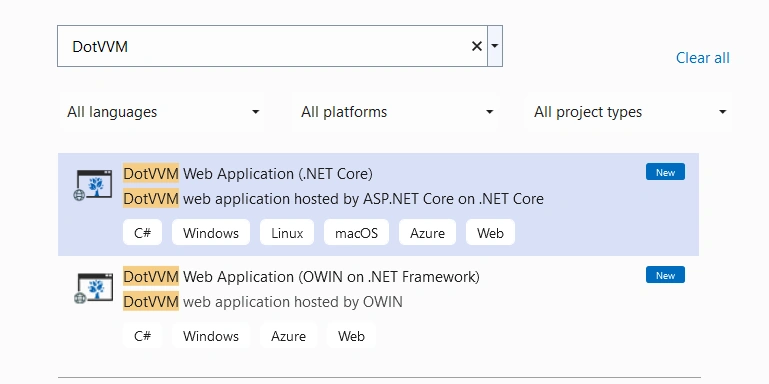Click the Clear all link

(x=702, y=58)
